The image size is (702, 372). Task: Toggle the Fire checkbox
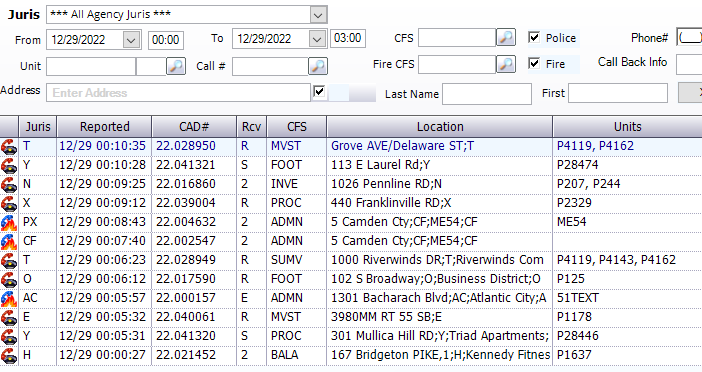(x=534, y=64)
